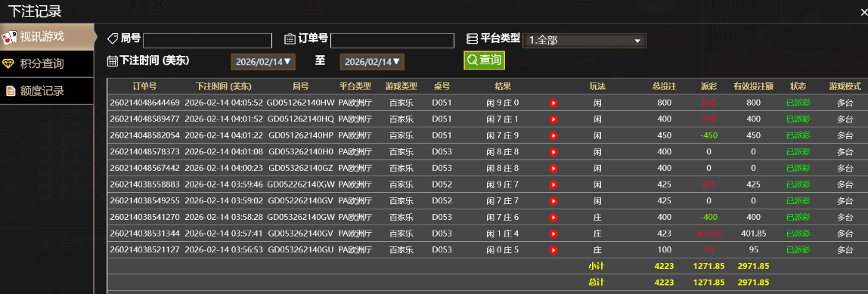Click the clipboard icon next to 订单号
Image resolution: width=868 pixels, height=294 pixels.
290,39
